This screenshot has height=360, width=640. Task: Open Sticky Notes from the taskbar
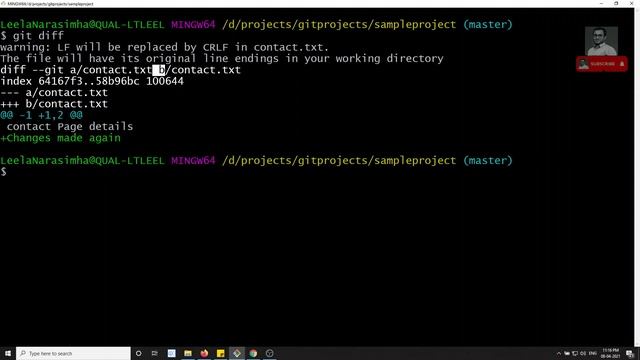pos(220,353)
